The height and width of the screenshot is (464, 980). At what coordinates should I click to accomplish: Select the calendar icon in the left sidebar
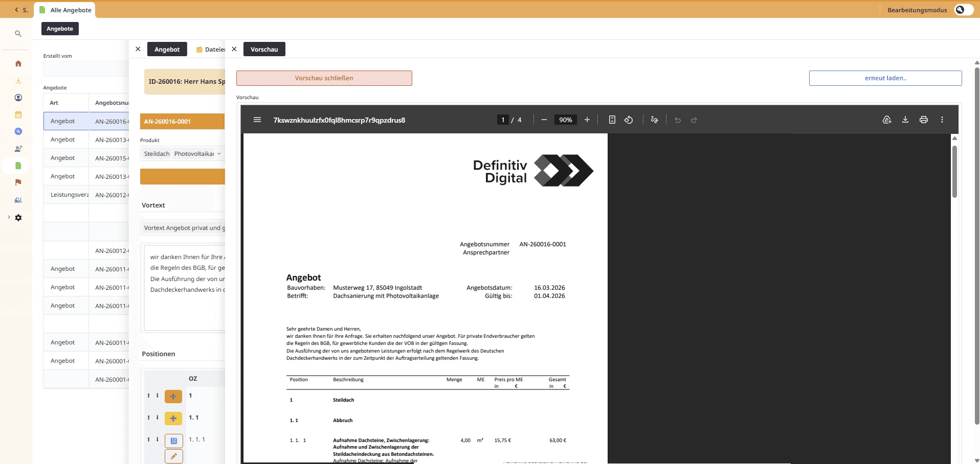[x=18, y=115]
